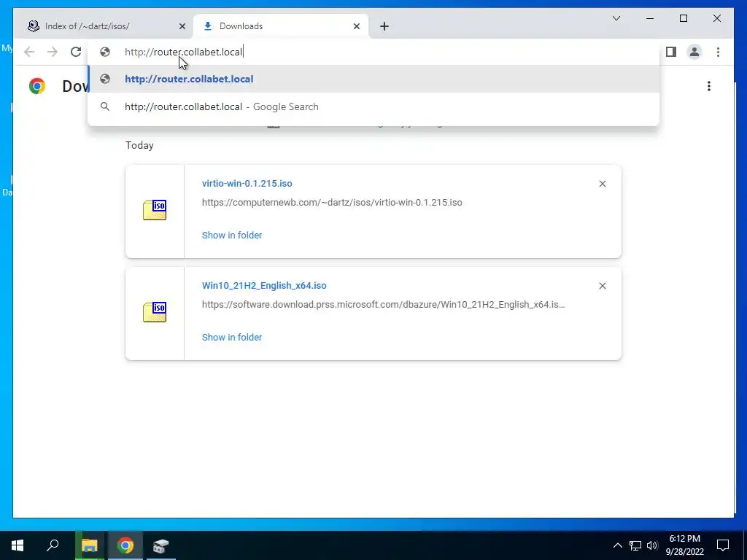Click the computernewb.com virtio-win source URL

pyautogui.click(x=332, y=203)
